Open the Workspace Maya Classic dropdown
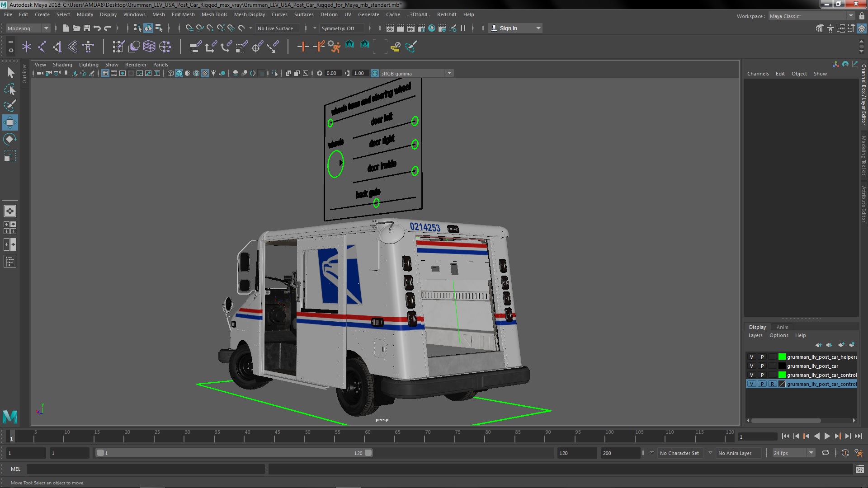The height and width of the screenshot is (488, 868). pos(811,16)
